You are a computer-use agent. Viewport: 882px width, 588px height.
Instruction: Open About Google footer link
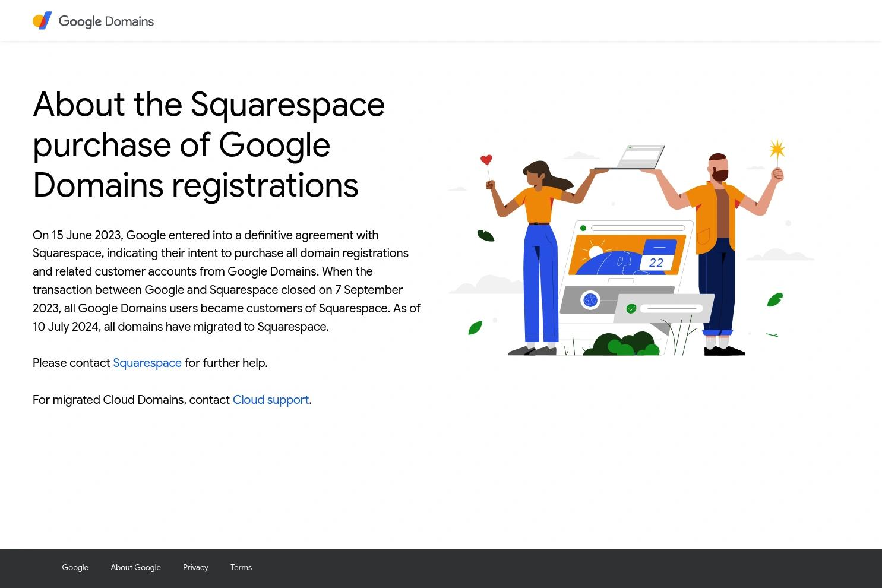tap(135, 567)
